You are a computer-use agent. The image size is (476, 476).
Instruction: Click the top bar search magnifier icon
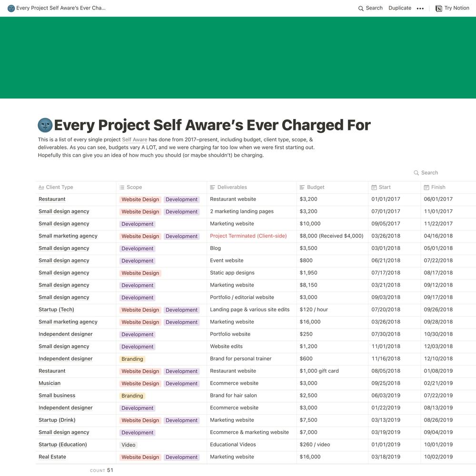[x=361, y=8]
